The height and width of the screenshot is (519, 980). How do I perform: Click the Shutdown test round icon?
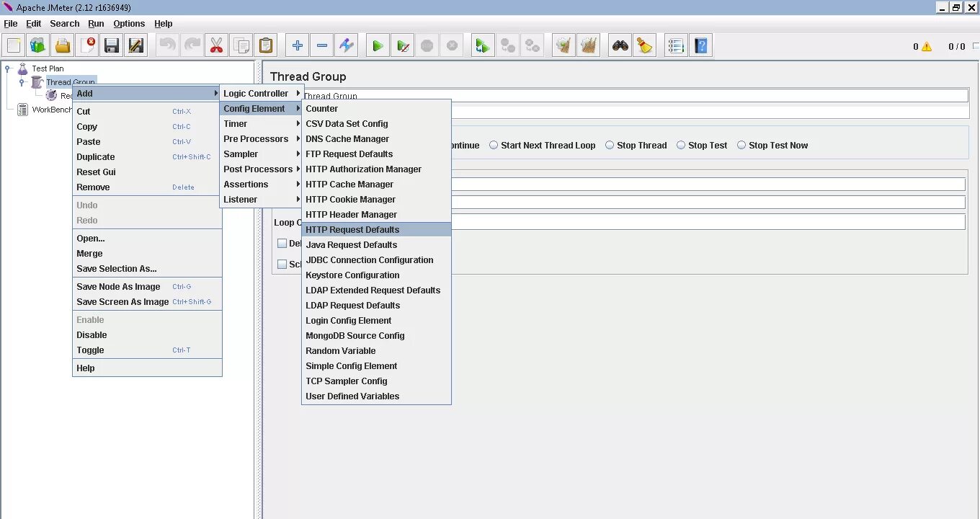[x=451, y=46]
